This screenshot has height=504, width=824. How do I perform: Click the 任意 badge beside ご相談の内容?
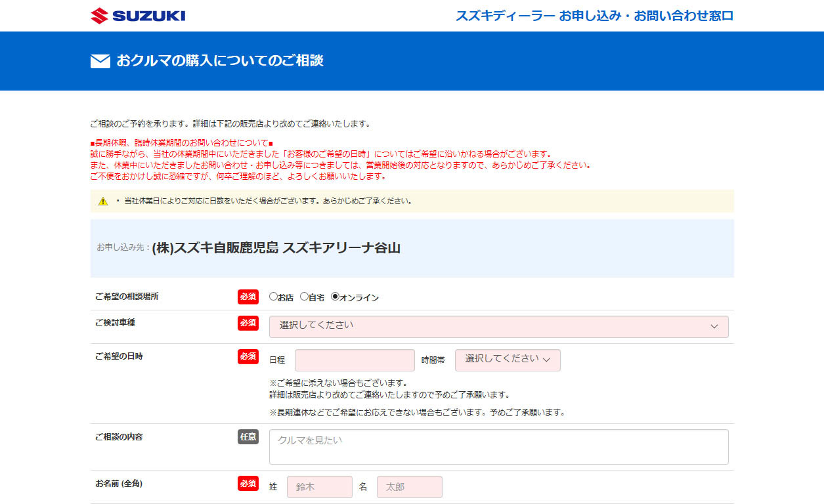coord(248,436)
